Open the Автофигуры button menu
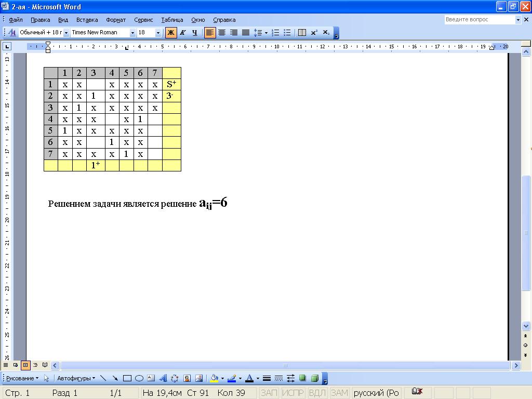Image resolution: width=532 pixels, height=399 pixels. click(76, 378)
